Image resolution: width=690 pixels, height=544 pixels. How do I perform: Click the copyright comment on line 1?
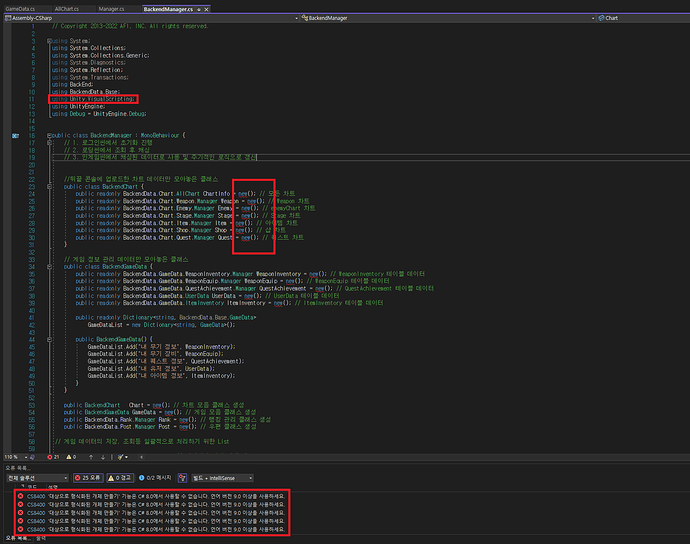pos(130,26)
